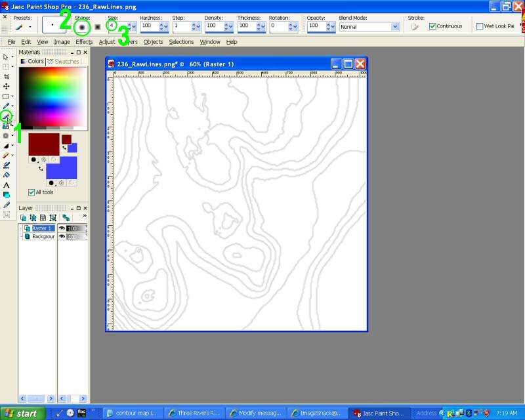525x420 pixels.
Task: Open the brush Presets dropdown
Action: point(30,27)
